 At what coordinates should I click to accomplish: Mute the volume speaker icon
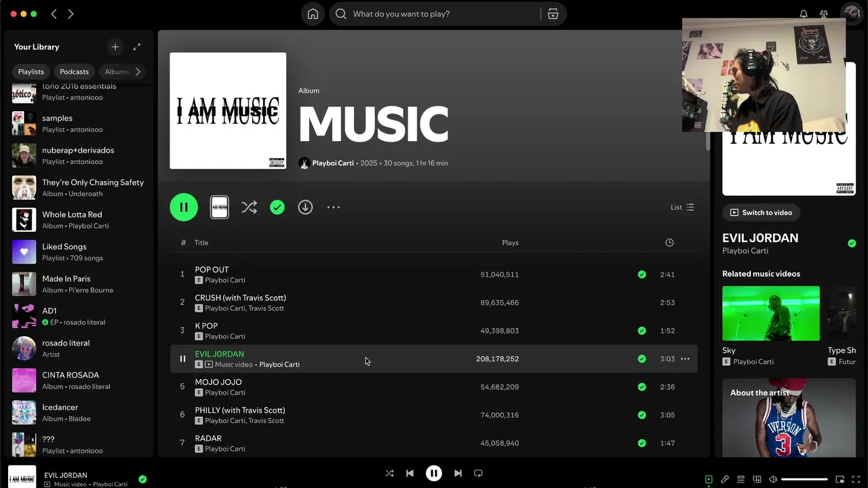(773, 479)
